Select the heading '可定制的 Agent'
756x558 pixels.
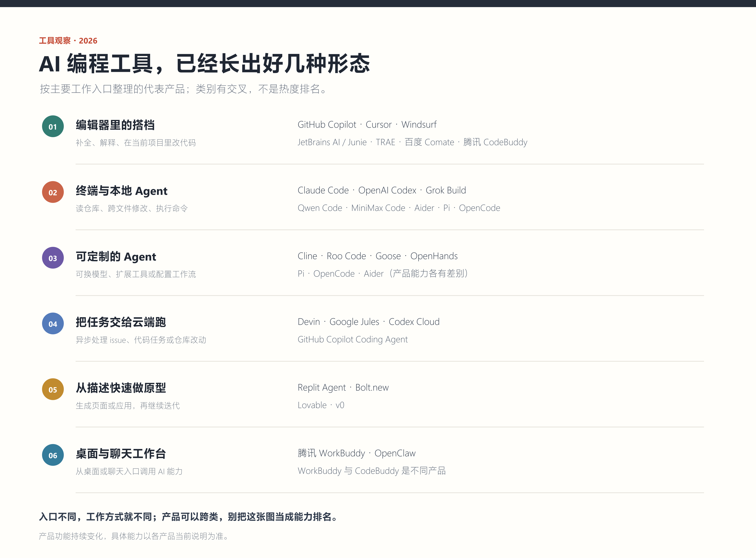coord(116,257)
